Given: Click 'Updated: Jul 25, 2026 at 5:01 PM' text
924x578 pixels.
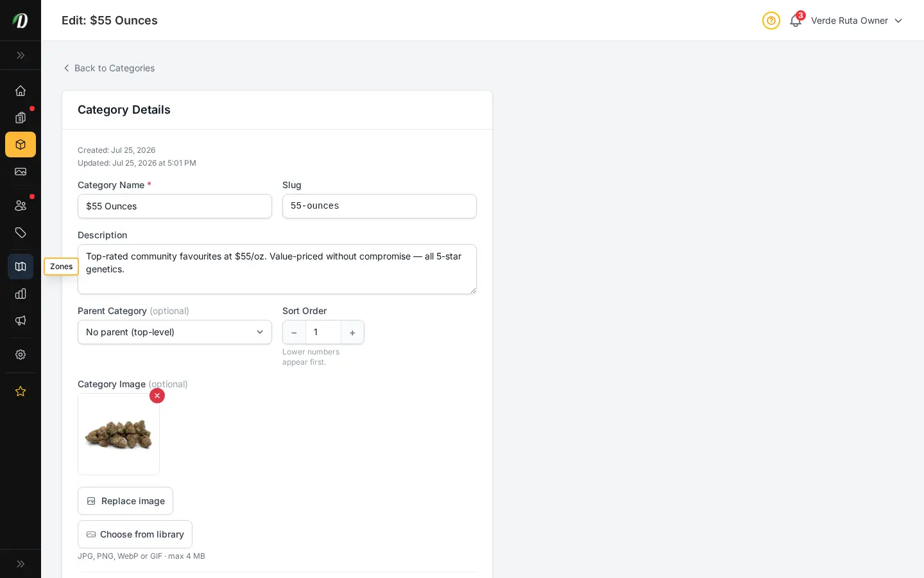Looking at the screenshot, I should pos(137,163).
